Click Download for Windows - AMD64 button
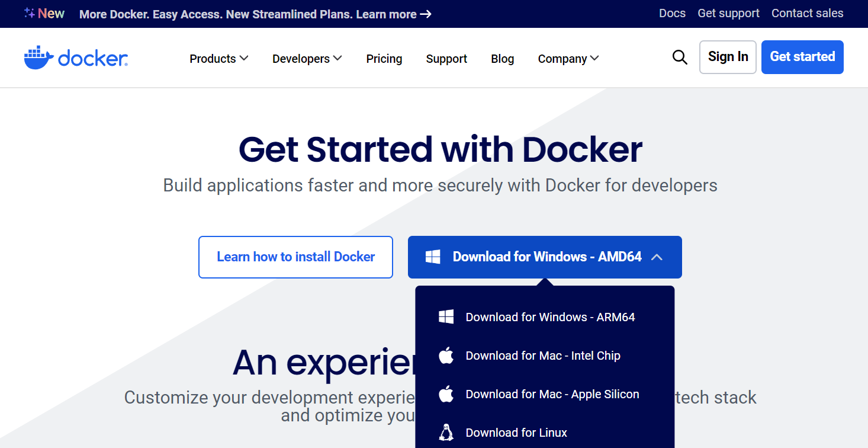Screen dimensions: 868x448 pyautogui.click(x=545, y=257)
